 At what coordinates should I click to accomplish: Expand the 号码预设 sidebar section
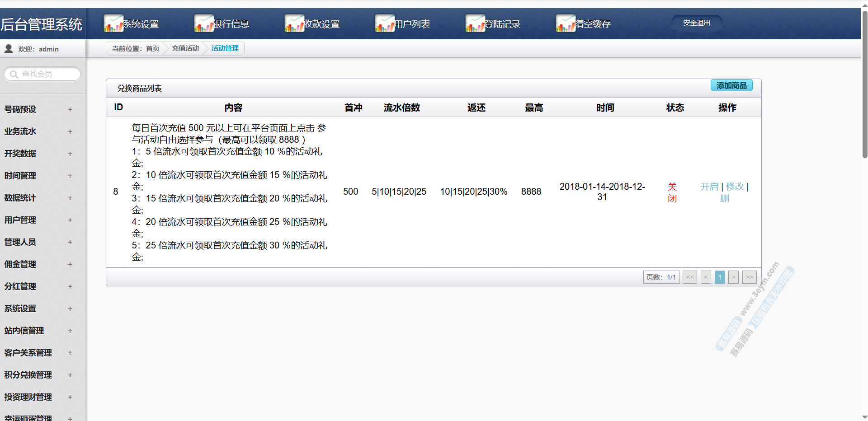[x=70, y=109]
